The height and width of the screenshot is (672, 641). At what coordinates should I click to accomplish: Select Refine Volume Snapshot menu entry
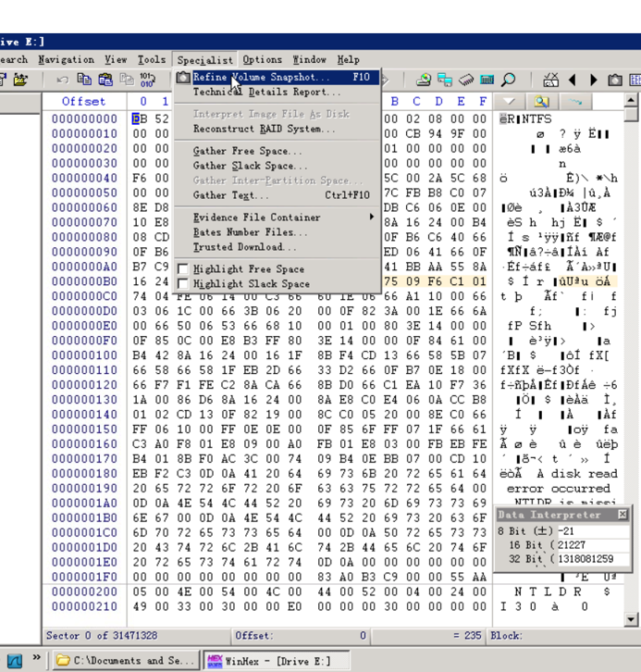pyautogui.click(x=277, y=77)
